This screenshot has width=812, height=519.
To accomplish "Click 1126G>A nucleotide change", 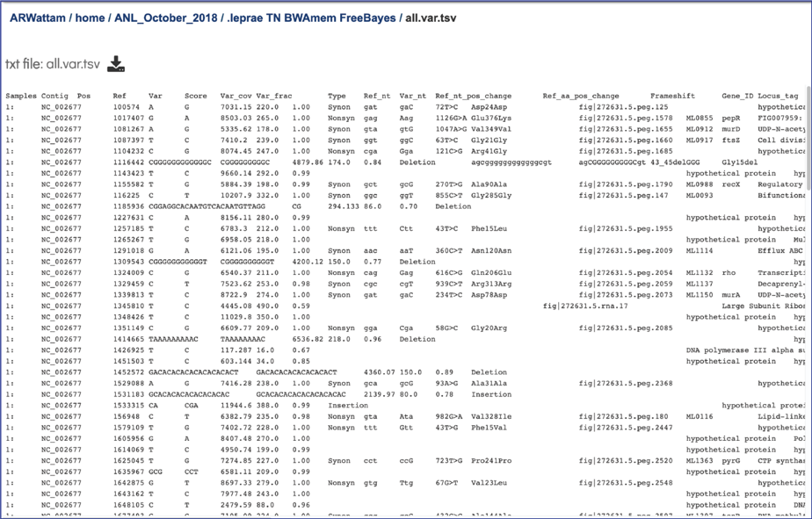I will click(451, 118).
